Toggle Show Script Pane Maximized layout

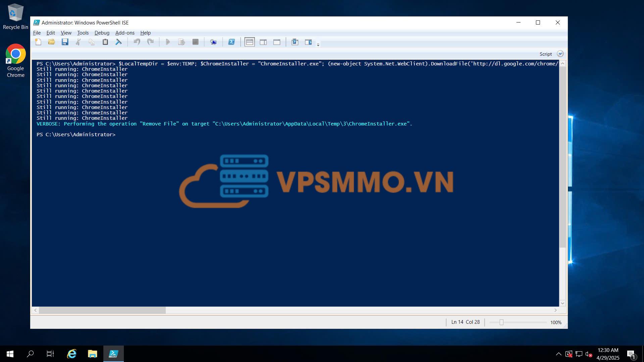(277, 42)
